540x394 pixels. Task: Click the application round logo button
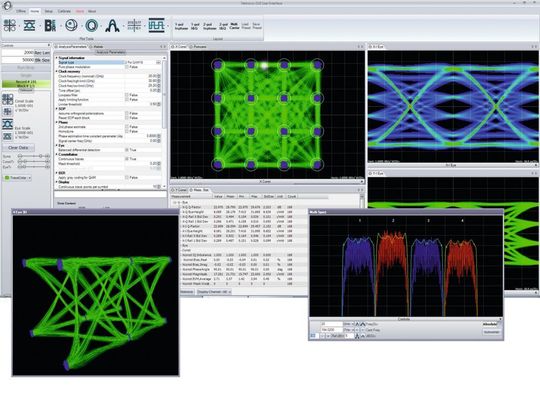point(7,5)
